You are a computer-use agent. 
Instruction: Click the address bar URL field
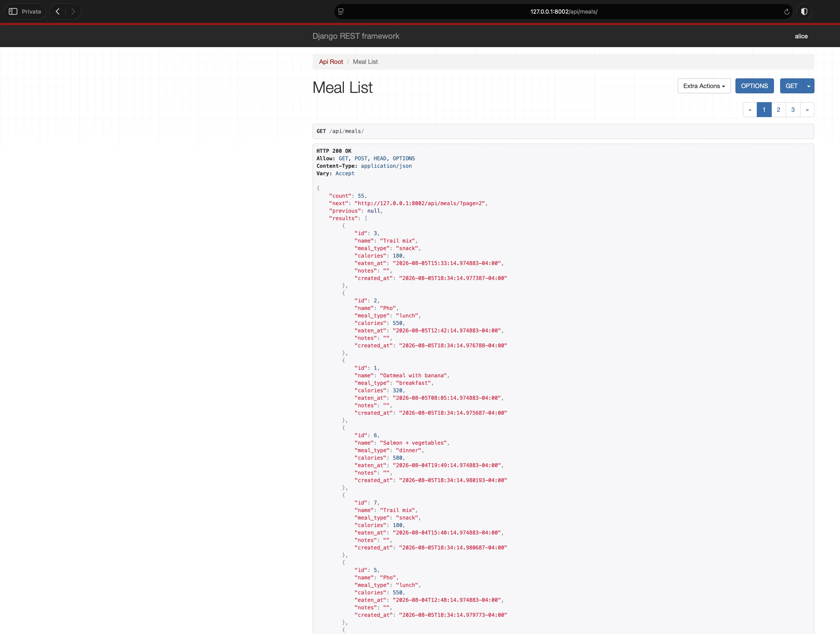click(564, 11)
